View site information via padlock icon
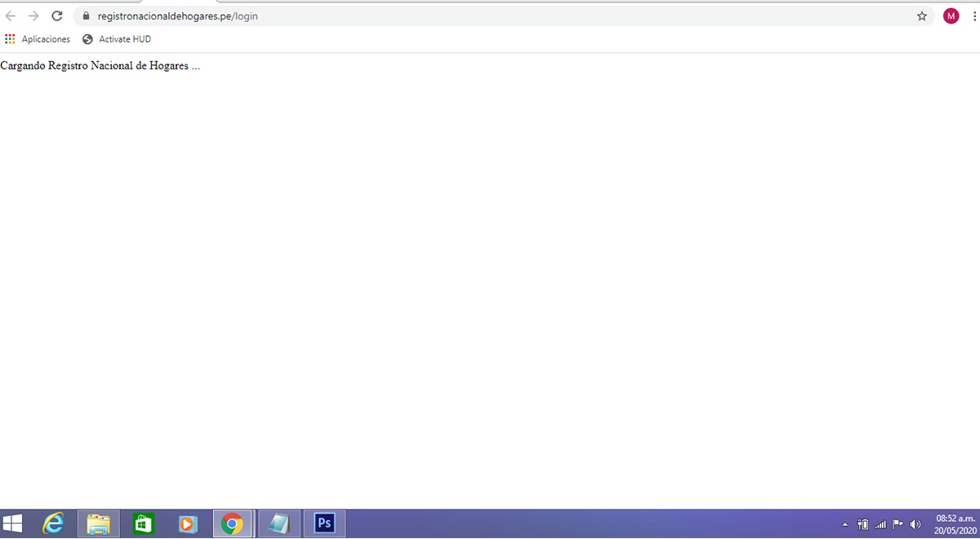Screen dimensions: 980x539 [86, 16]
